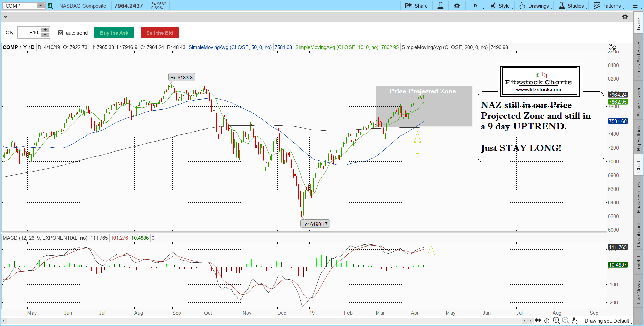Open the Studies menu

[x=573, y=6]
